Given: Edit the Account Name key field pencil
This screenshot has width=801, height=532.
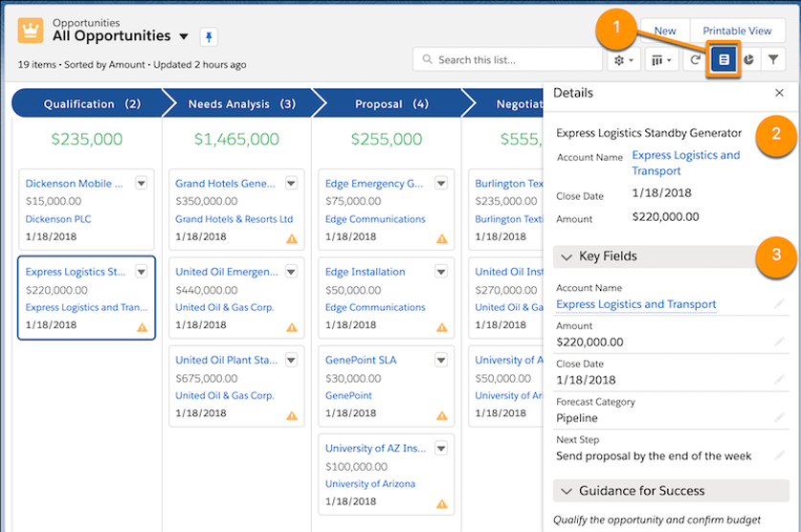Looking at the screenshot, I should tap(779, 303).
